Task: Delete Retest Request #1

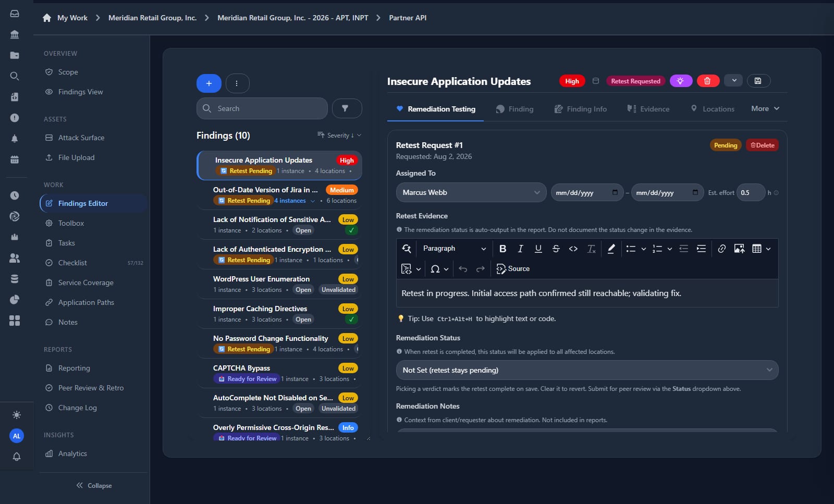Action: [x=762, y=145]
